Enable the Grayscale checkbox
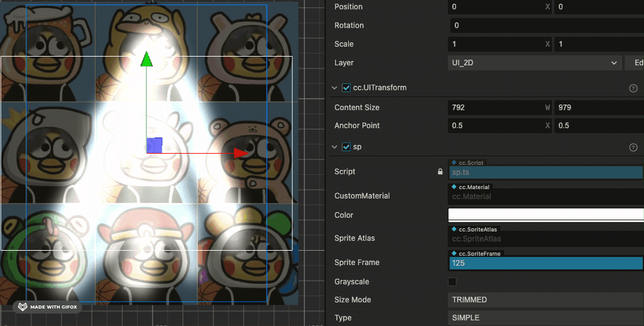The width and height of the screenshot is (644, 326). [452, 282]
